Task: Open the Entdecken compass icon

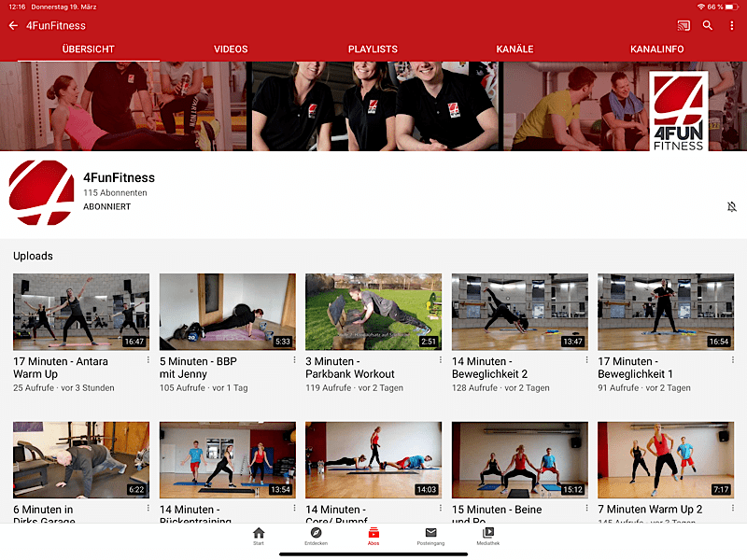Action: pyautogui.click(x=317, y=536)
